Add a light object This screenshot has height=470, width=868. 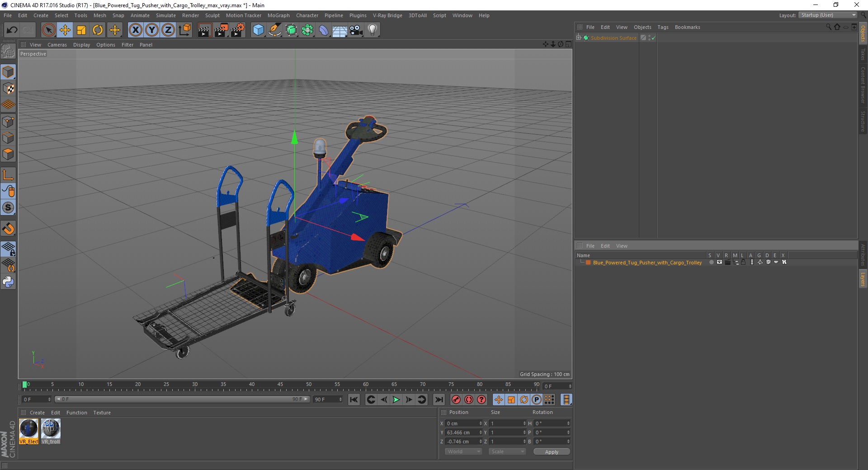coord(373,30)
